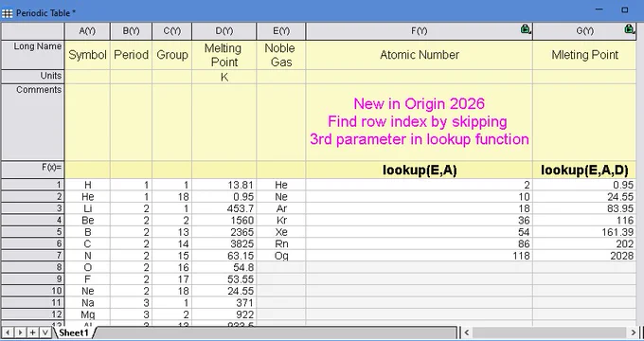The width and height of the screenshot is (644, 341).
Task: Click the symbol cell Be
Action: click(x=87, y=220)
